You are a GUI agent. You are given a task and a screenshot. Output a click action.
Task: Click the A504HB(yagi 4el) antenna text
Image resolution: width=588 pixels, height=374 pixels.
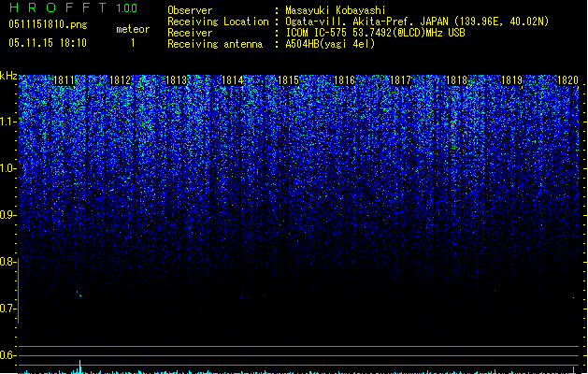pyautogui.click(x=330, y=44)
